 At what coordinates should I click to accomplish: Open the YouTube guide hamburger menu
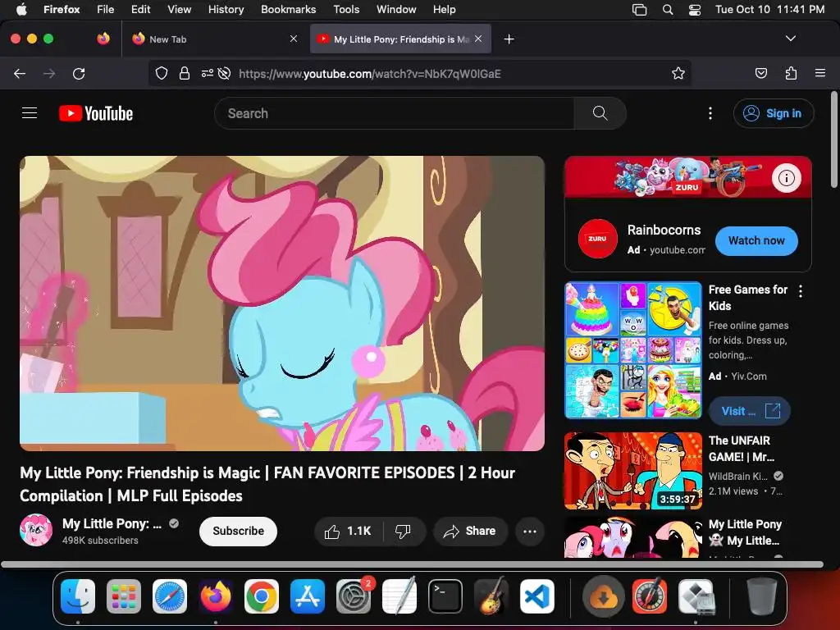[x=30, y=113]
